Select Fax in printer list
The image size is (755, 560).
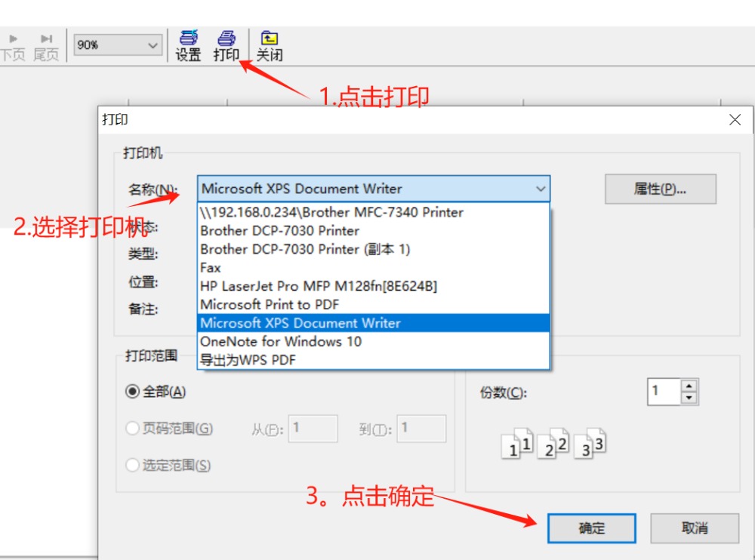tap(373, 267)
